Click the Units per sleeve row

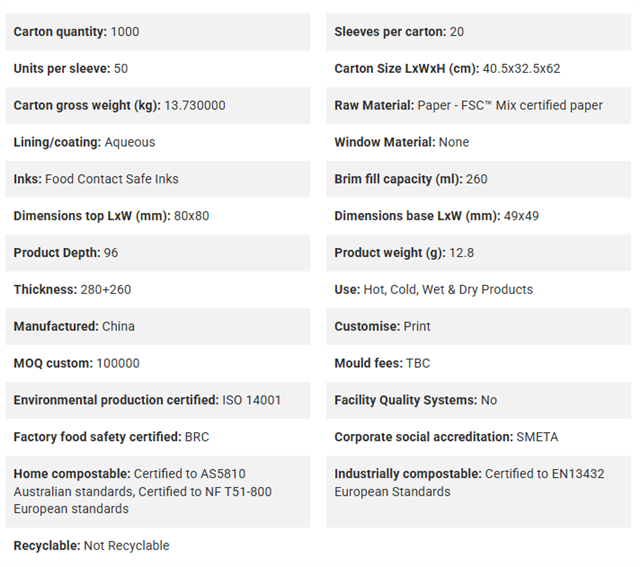tap(158, 69)
